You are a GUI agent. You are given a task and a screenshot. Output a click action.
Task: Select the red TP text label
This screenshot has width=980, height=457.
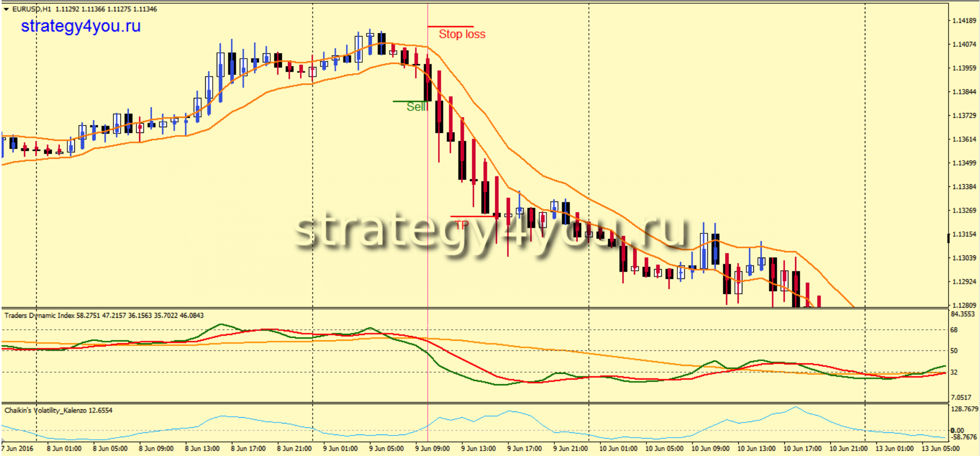coord(461,225)
